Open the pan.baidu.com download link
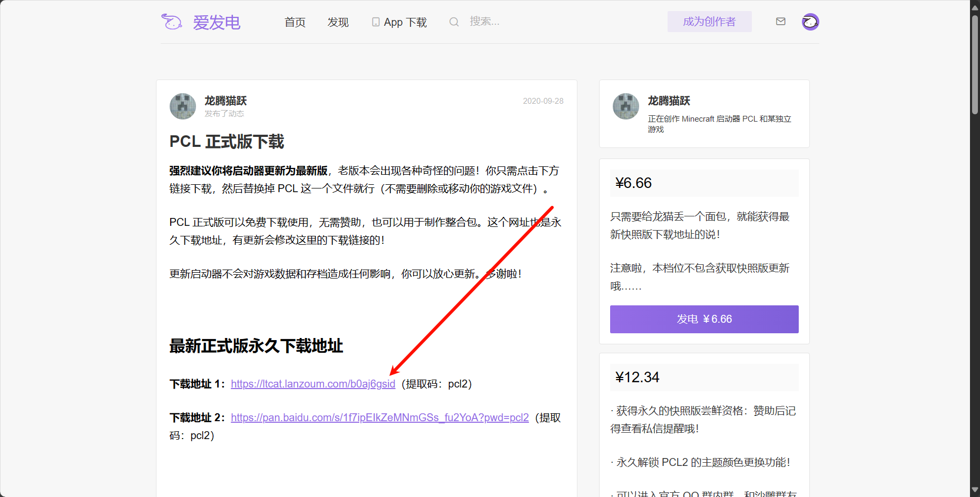The height and width of the screenshot is (497, 980). [380, 418]
